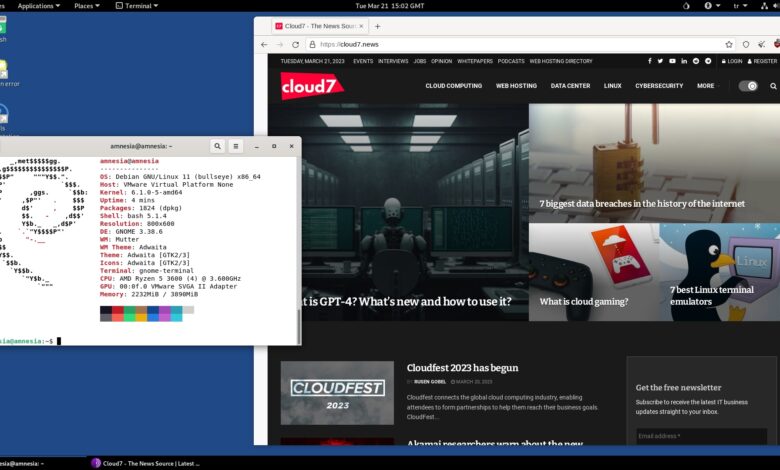Toggle the site dark mode switch
This screenshot has width=780, height=470.
click(x=748, y=86)
